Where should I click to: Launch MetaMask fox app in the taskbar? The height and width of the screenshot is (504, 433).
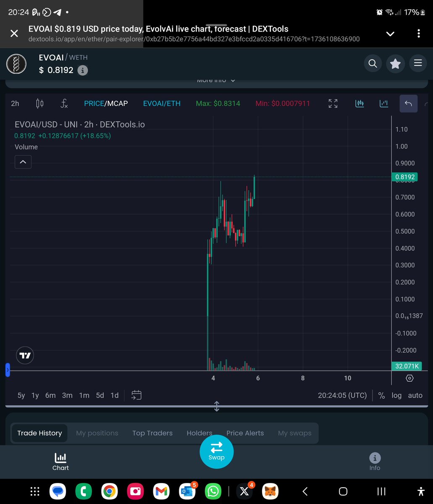(270, 491)
